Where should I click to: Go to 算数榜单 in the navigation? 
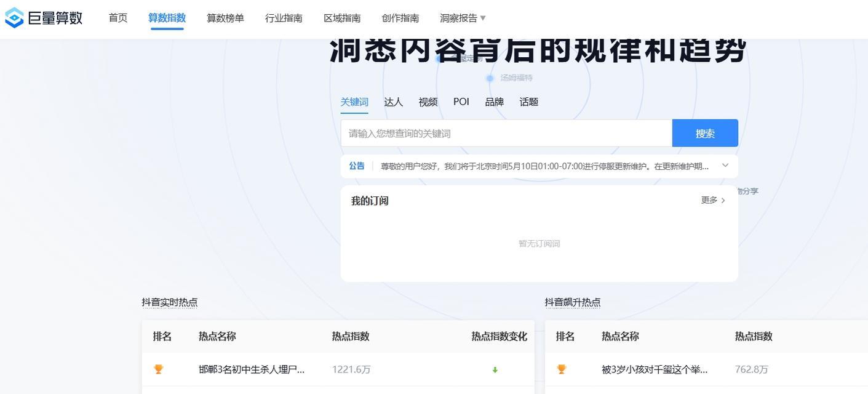click(x=225, y=18)
